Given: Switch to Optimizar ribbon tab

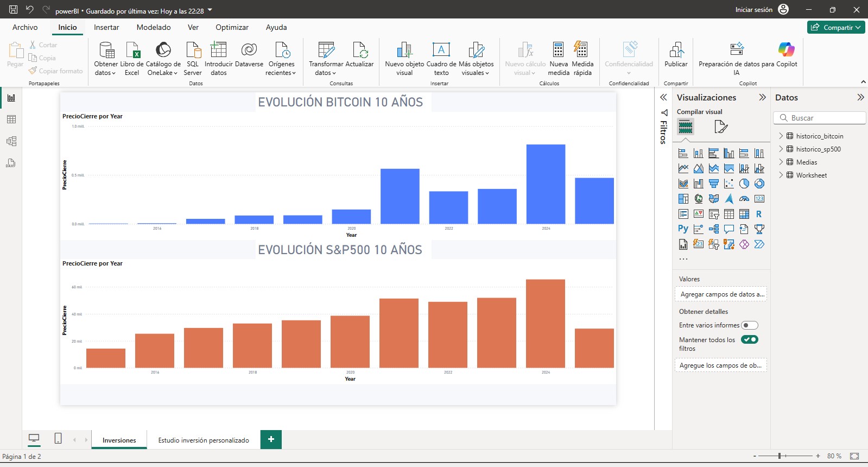Looking at the screenshot, I should click(232, 27).
